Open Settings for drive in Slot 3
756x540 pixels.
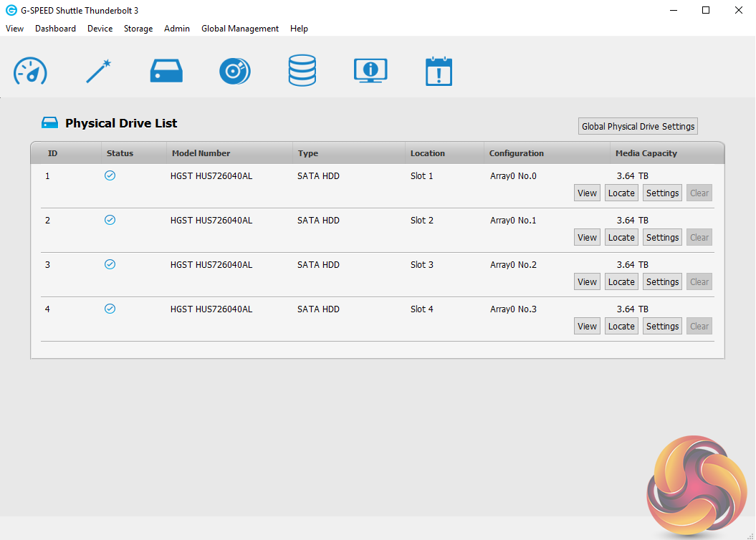pyautogui.click(x=662, y=282)
